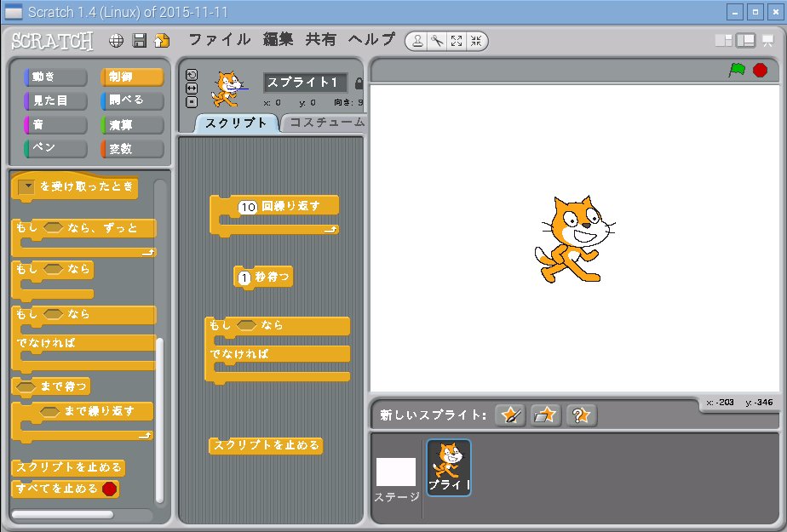787x532 pixels.
Task: Select the shrink sprite tool
Action: tap(476, 41)
